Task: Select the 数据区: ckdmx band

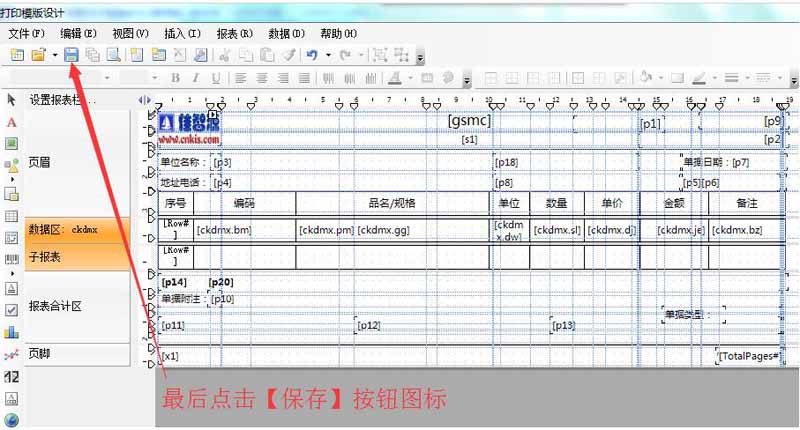Action: pos(77,229)
